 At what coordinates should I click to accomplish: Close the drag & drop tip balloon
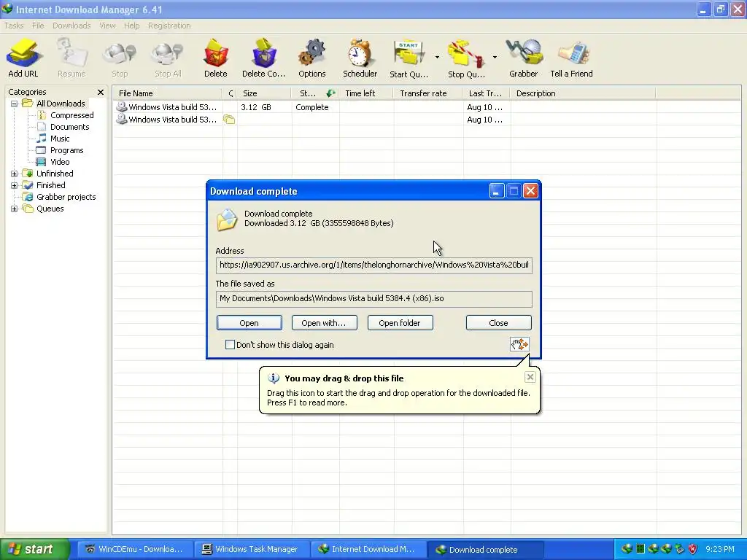coord(530,377)
